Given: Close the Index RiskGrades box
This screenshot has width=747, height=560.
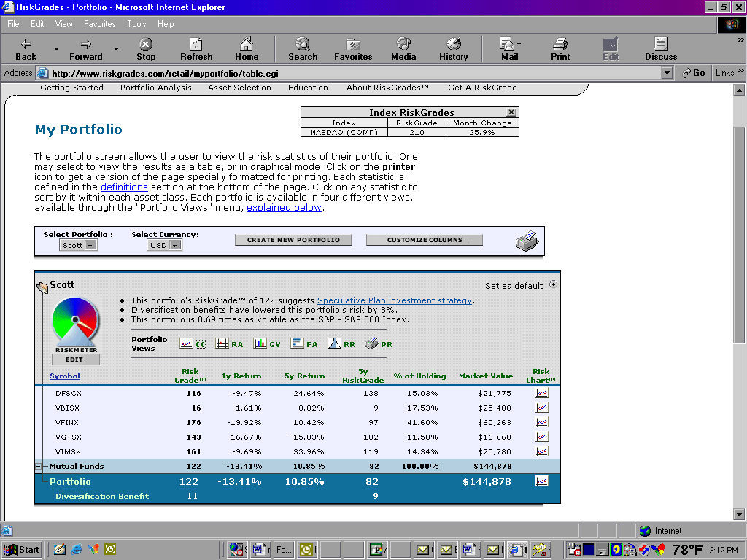Looking at the screenshot, I should click(511, 112).
